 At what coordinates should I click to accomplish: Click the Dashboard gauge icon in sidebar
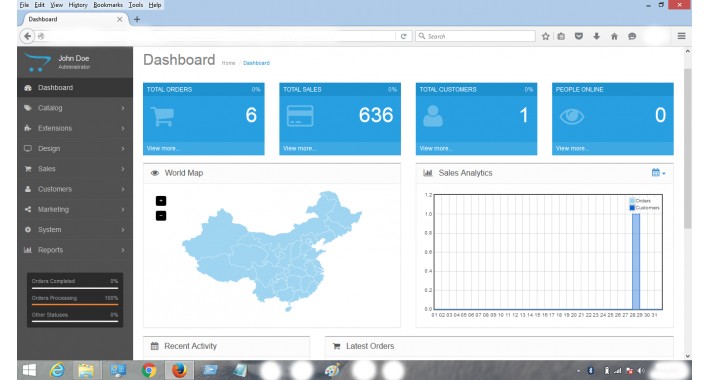pos(28,88)
